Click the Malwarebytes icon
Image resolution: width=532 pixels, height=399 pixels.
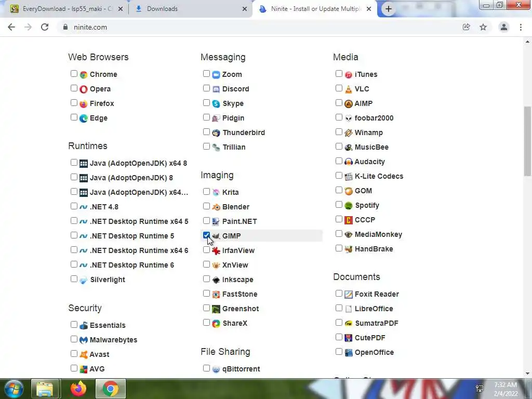point(84,340)
